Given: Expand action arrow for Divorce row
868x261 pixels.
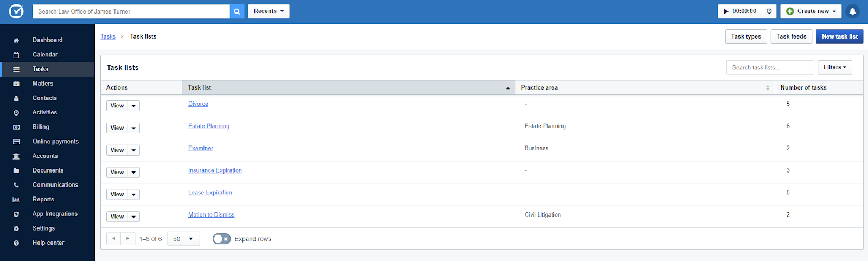Looking at the screenshot, I should tap(134, 106).
